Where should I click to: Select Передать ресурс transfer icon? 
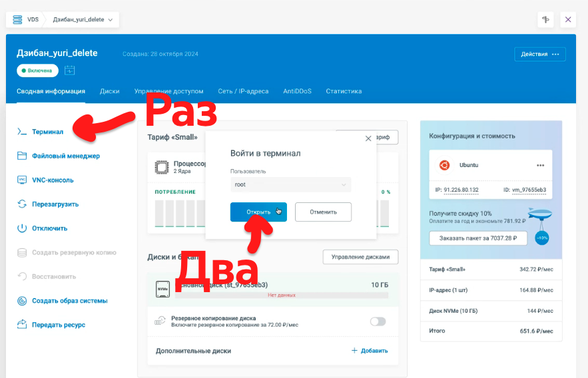point(21,325)
